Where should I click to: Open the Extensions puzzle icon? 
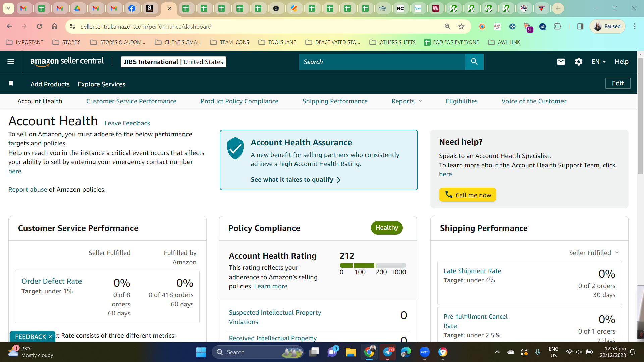pyautogui.click(x=557, y=26)
